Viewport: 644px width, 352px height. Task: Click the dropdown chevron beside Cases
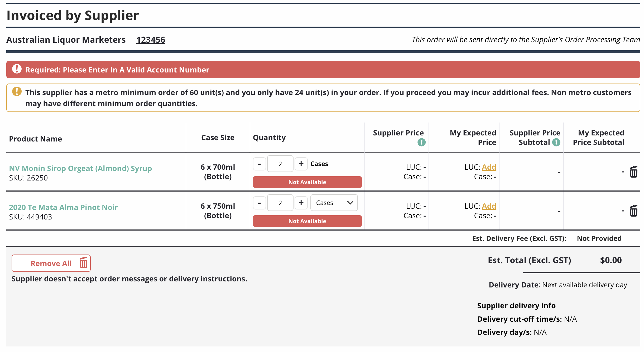[x=350, y=203]
